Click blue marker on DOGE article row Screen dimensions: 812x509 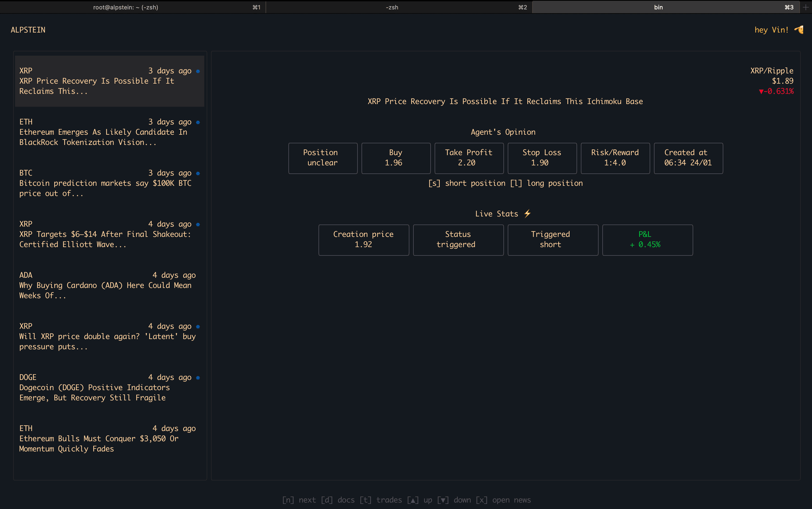(x=198, y=378)
